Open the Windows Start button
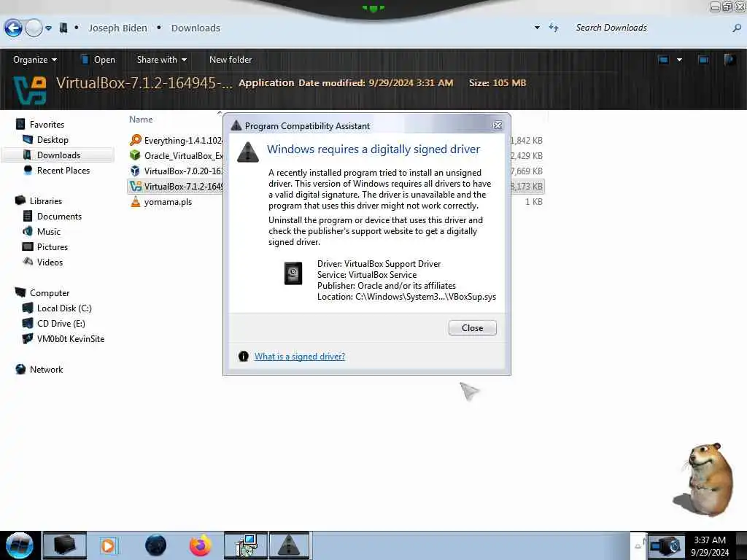Screen dimensions: 747x560 click(20, 545)
